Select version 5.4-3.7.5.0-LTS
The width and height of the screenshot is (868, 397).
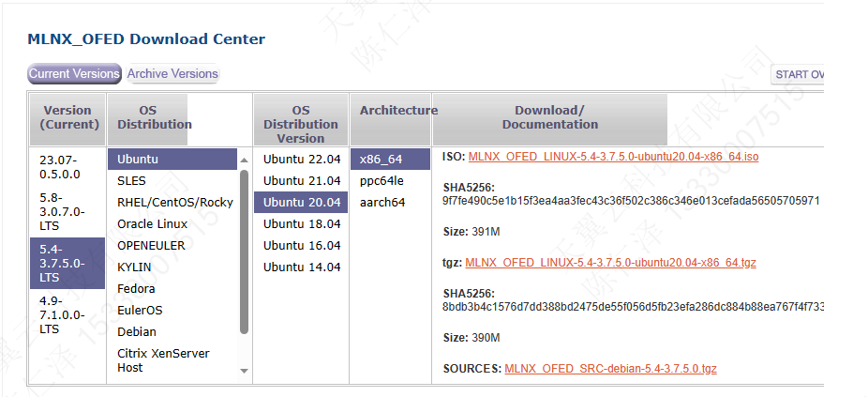[x=67, y=264]
